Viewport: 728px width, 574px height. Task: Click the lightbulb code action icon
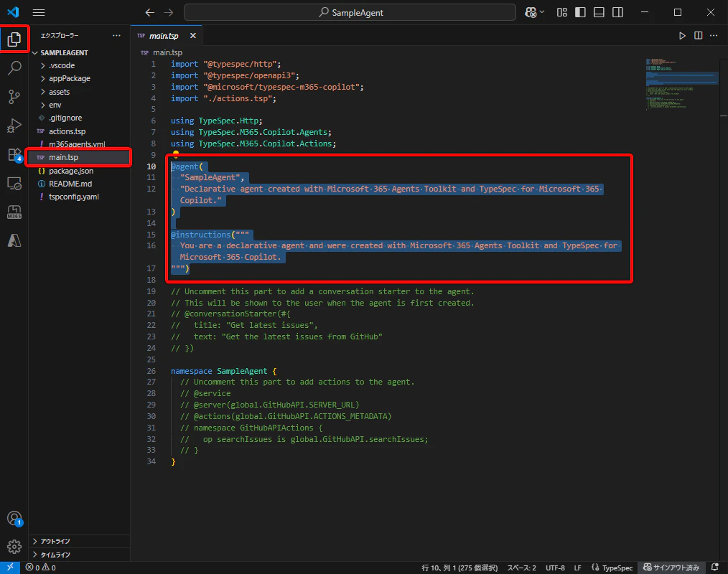176,154
